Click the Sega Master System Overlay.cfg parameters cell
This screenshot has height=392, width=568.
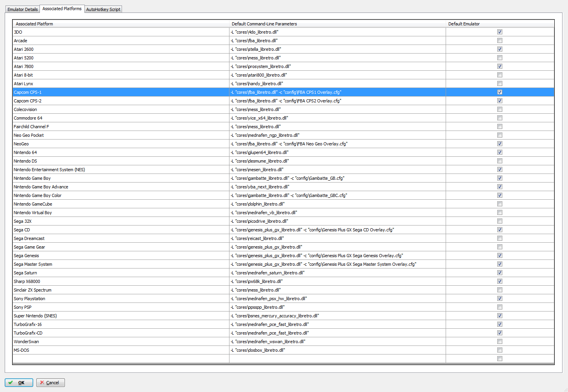(337, 264)
